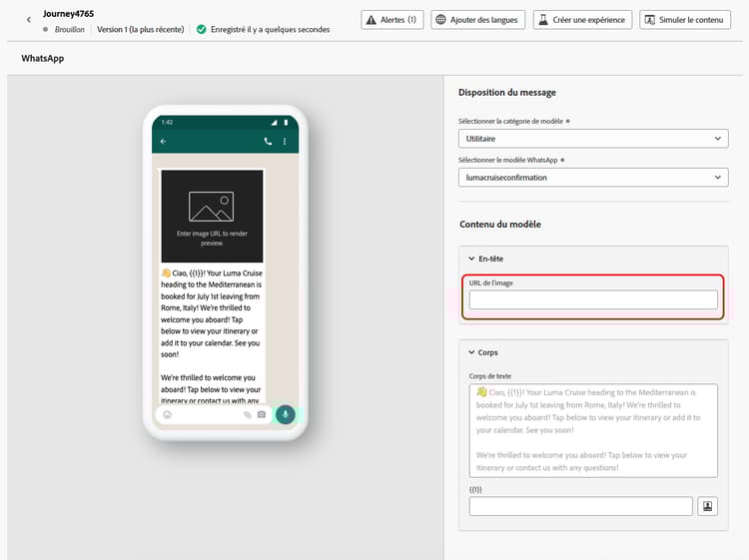Click the attachment paperclip in preview
749x560 pixels.
click(247, 414)
